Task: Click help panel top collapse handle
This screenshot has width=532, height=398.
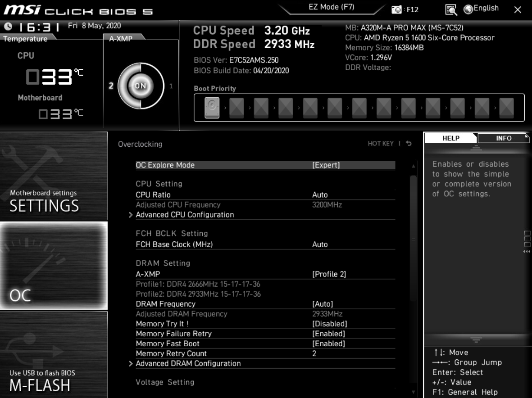Action: (x=476, y=148)
